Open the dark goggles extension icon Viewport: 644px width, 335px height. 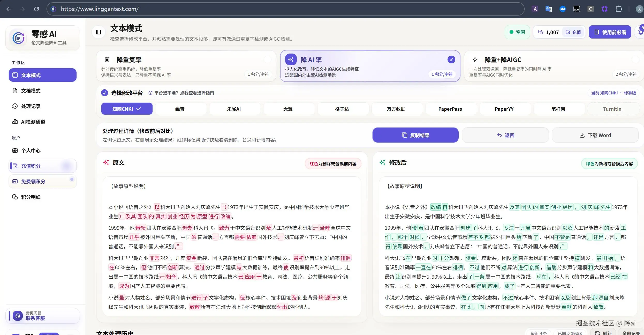tap(577, 9)
